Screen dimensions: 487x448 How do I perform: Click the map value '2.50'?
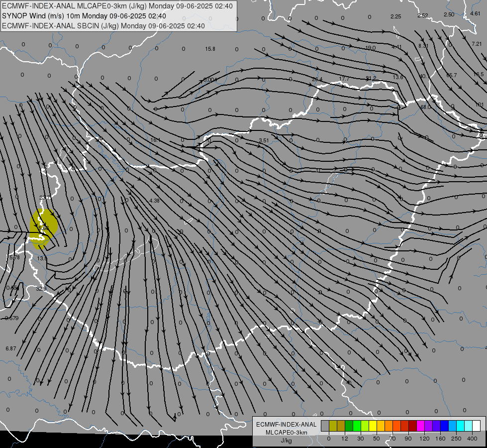tap(449, 14)
